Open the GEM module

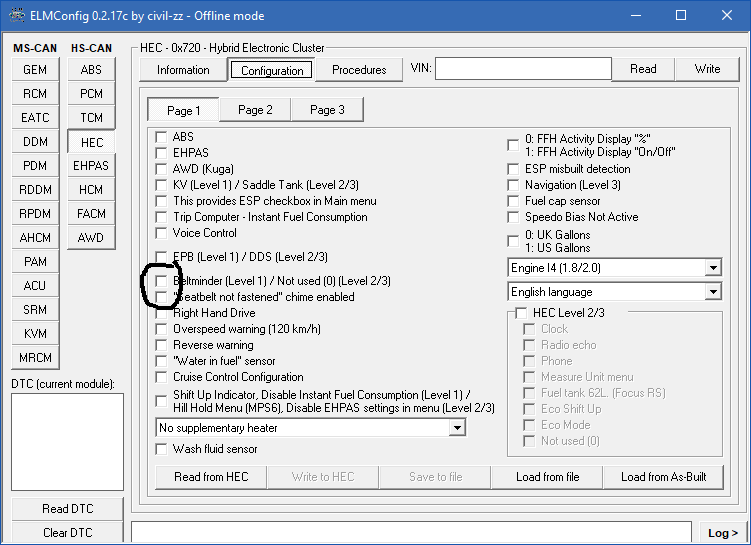[x=35, y=69]
